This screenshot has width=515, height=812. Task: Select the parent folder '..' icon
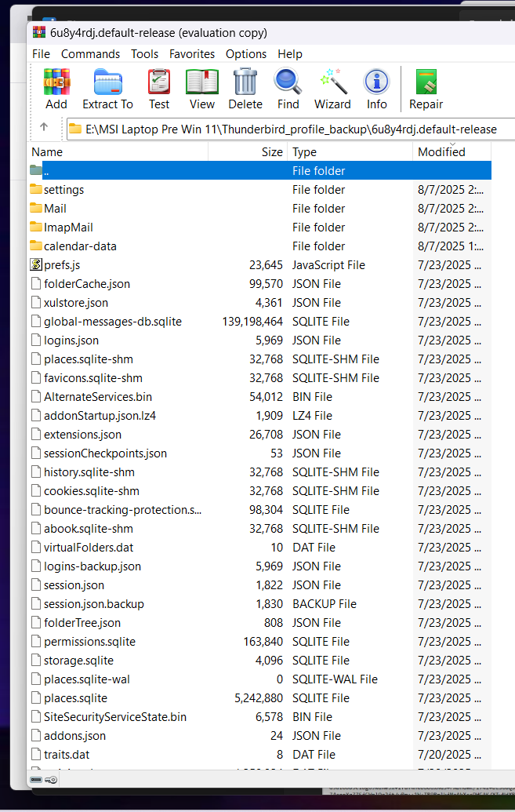pos(36,170)
